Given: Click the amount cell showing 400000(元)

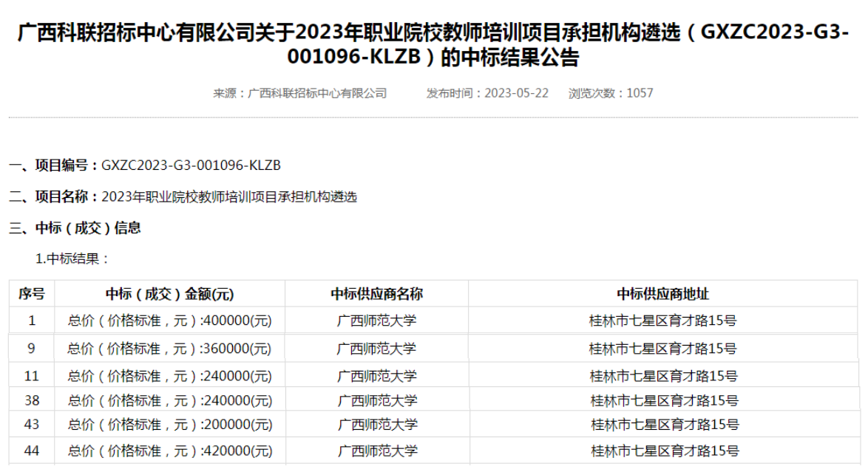Looking at the screenshot, I should click(170, 321).
